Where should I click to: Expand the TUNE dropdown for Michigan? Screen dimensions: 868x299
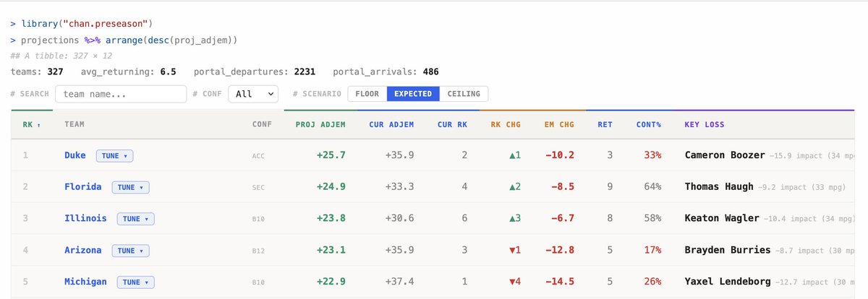click(x=135, y=282)
